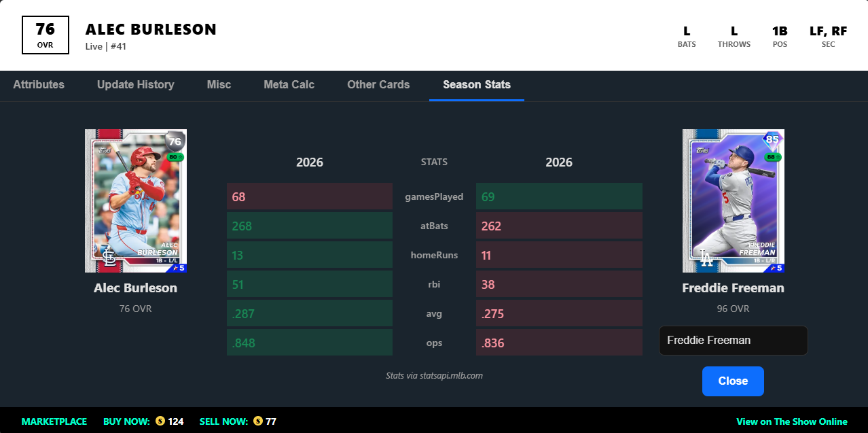Click the Sell Now coin icon
Image resolution: width=868 pixels, height=433 pixels.
point(258,421)
